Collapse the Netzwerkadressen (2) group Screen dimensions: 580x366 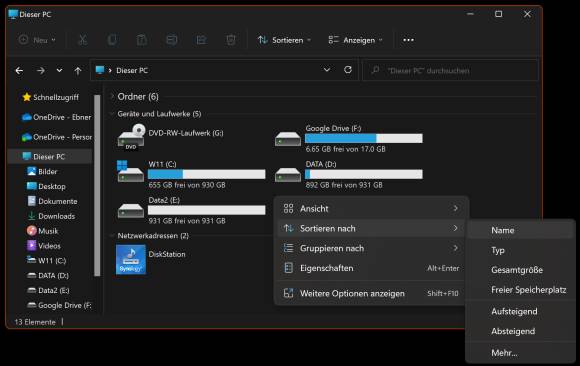pos(112,235)
